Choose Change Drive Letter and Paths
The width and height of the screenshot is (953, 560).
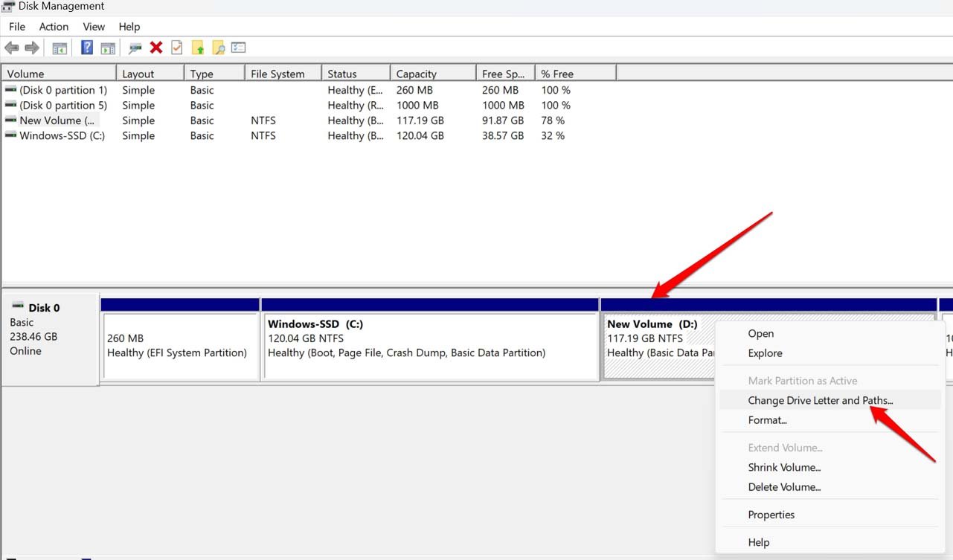click(821, 400)
